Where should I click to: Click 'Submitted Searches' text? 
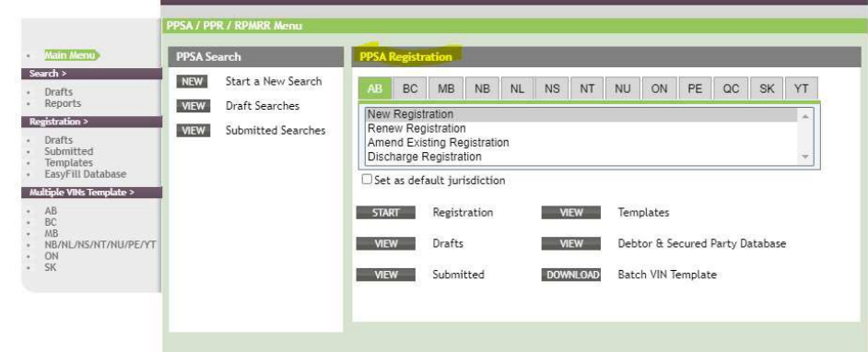click(x=276, y=131)
